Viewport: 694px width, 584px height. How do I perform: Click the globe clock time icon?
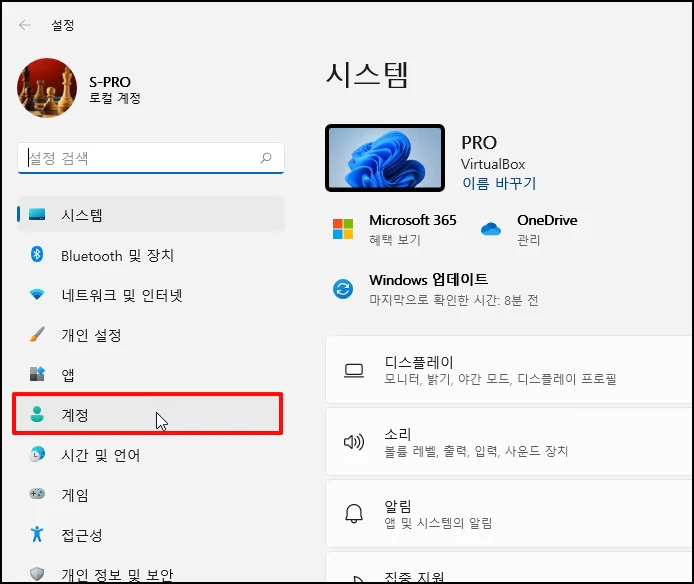click(37, 454)
